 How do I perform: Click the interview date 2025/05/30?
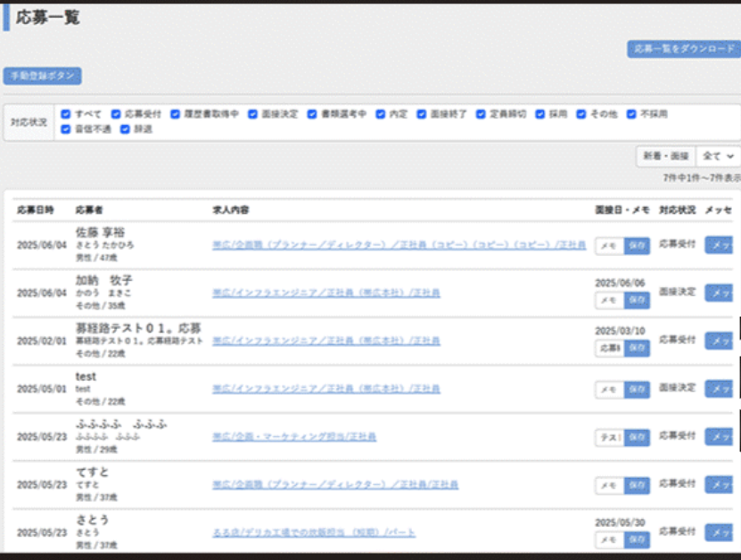[620, 523]
